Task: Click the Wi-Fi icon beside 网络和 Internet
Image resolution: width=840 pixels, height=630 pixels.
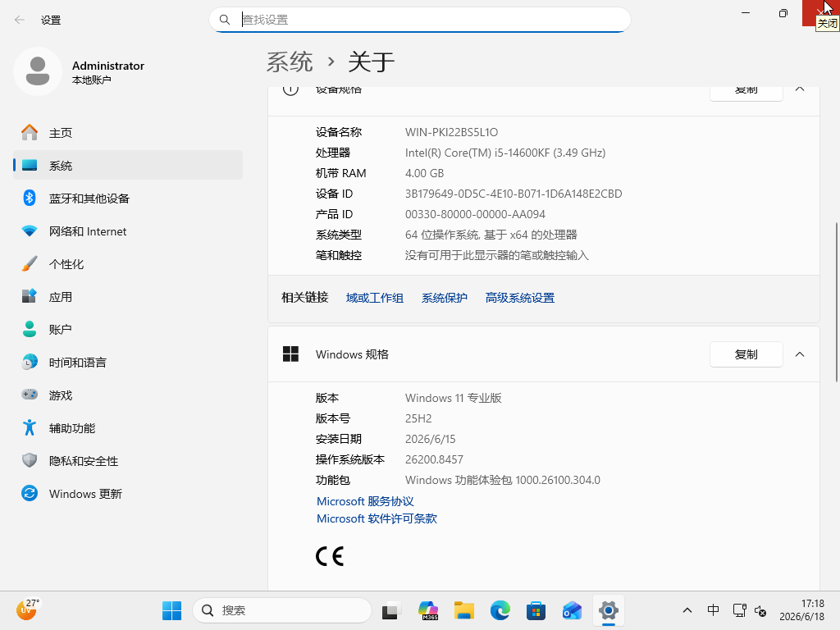Action: point(30,231)
